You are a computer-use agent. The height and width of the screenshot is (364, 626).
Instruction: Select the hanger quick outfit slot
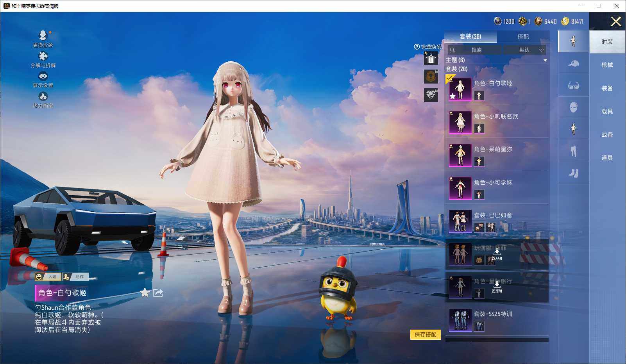(x=431, y=59)
